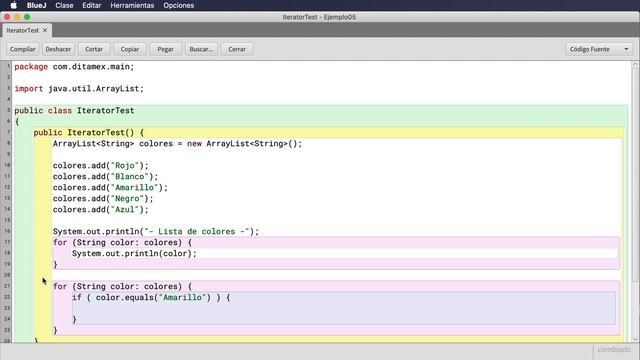This screenshot has height=360, width=640.
Task: Place cursor on 'package com.ditamex.main;' line
Action: tap(74, 67)
